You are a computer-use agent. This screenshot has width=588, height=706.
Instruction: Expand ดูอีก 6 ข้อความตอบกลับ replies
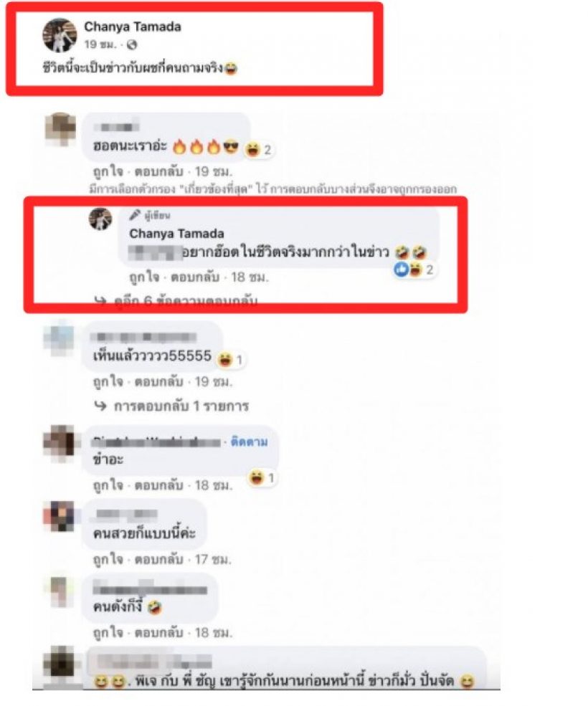pos(186,301)
